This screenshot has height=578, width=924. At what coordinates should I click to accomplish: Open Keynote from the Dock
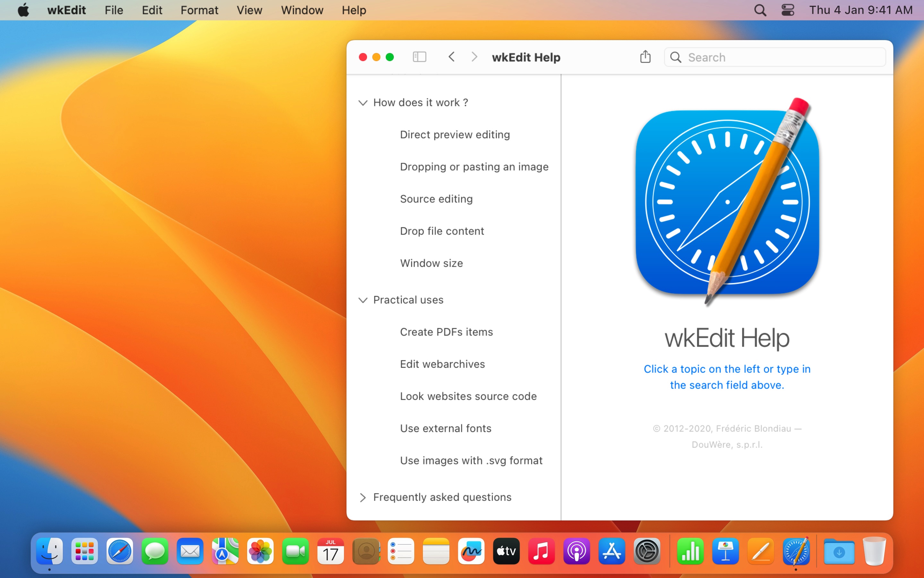pos(725,551)
